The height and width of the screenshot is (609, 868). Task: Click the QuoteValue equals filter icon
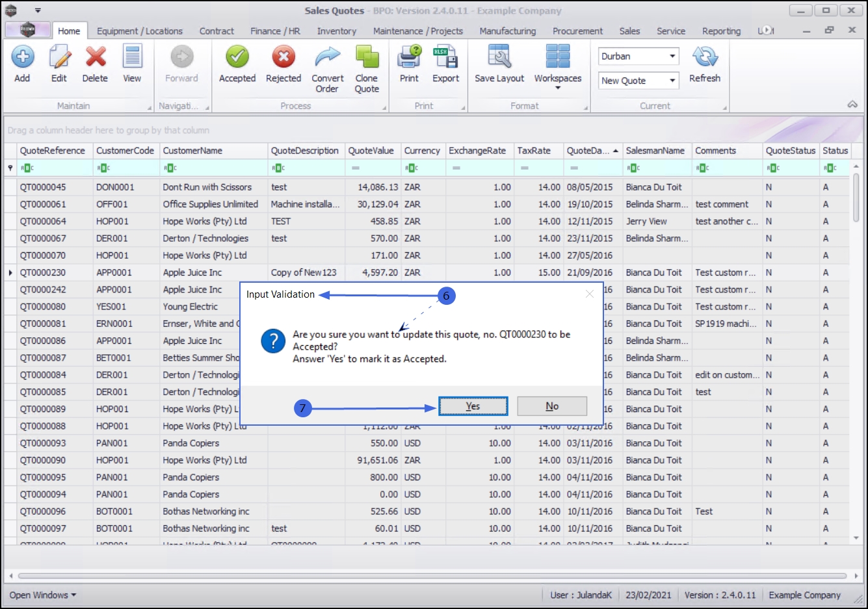(x=356, y=168)
